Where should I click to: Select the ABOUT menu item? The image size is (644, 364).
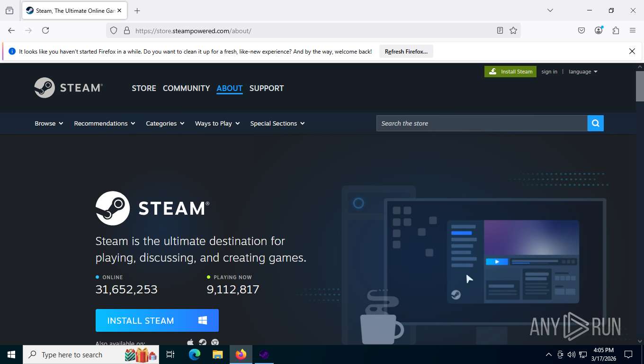230,88
